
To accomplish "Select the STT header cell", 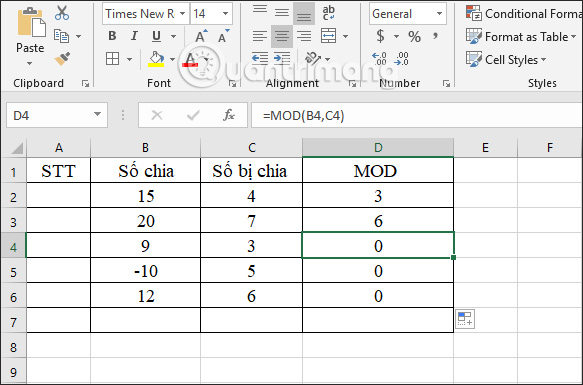I will (58, 171).
